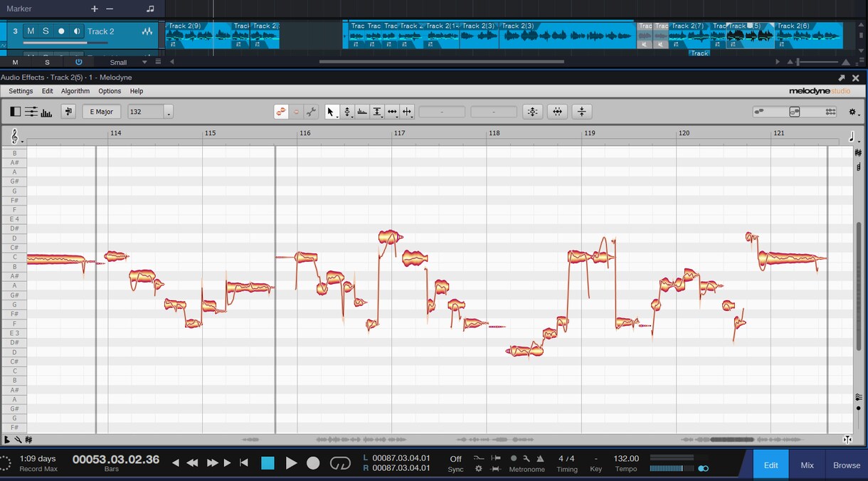Select the Track 2(9) audio clip

tap(199, 35)
